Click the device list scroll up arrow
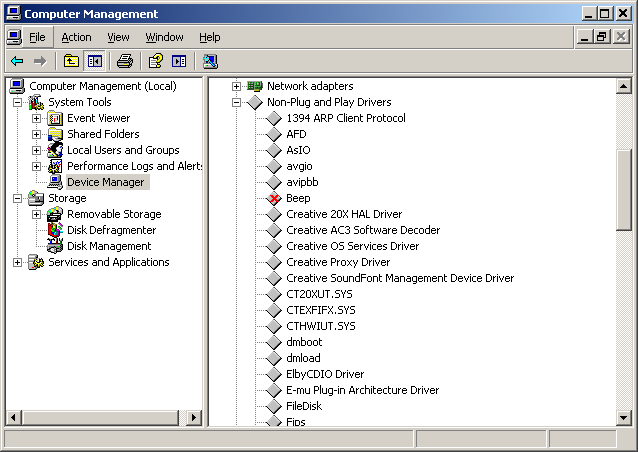The image size is (638, 452). 623,86
